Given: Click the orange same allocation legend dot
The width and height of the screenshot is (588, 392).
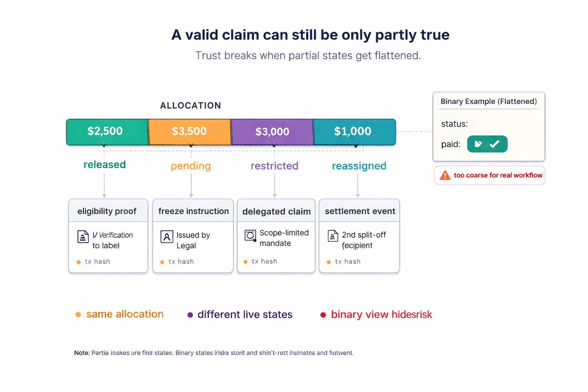Looking at the screenshot, I should 78,315.
